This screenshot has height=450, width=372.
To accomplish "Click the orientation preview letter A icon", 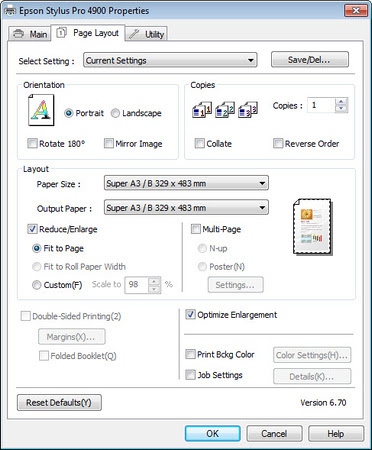I will point(41,110).
